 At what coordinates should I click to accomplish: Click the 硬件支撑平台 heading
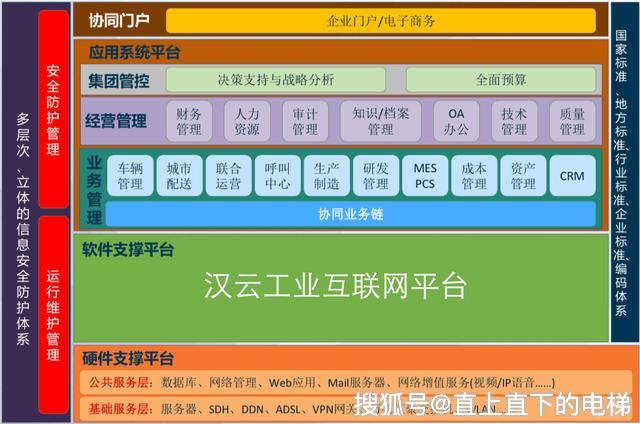pos(128,358)
